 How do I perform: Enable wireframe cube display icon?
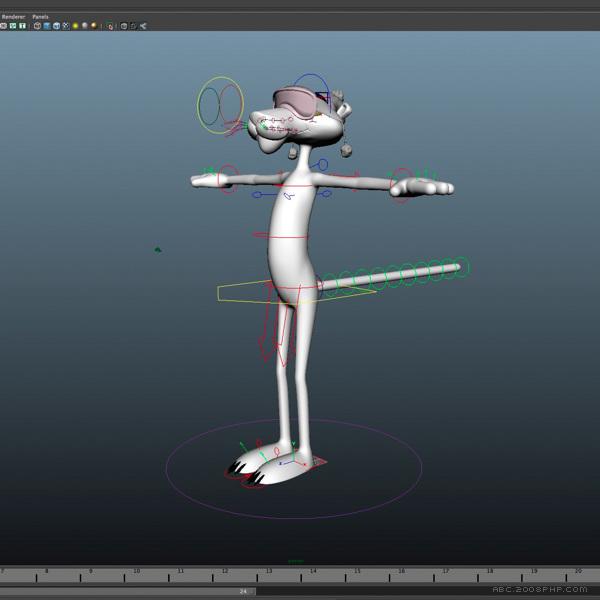(x=37, y=26)
